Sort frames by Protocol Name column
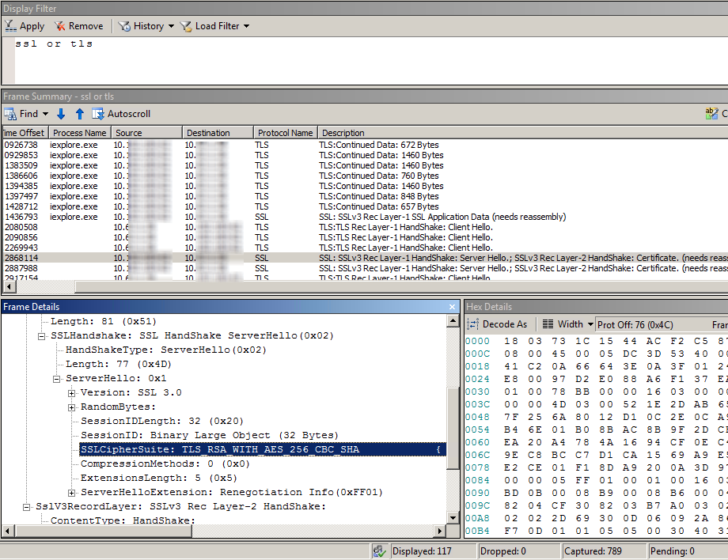 tap(284, 133)
